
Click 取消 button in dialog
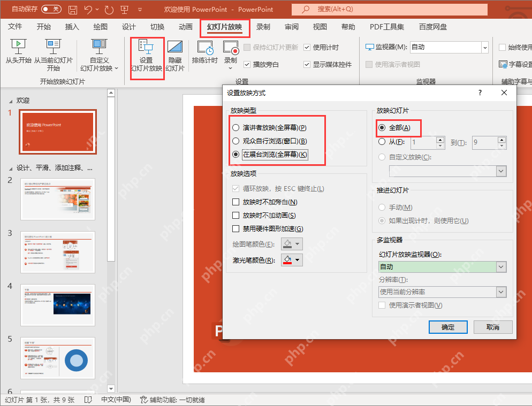[x=492, y=327]
